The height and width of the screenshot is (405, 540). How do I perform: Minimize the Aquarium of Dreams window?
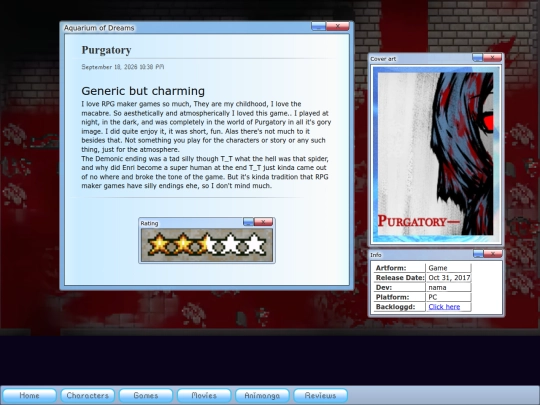(318, 26)
